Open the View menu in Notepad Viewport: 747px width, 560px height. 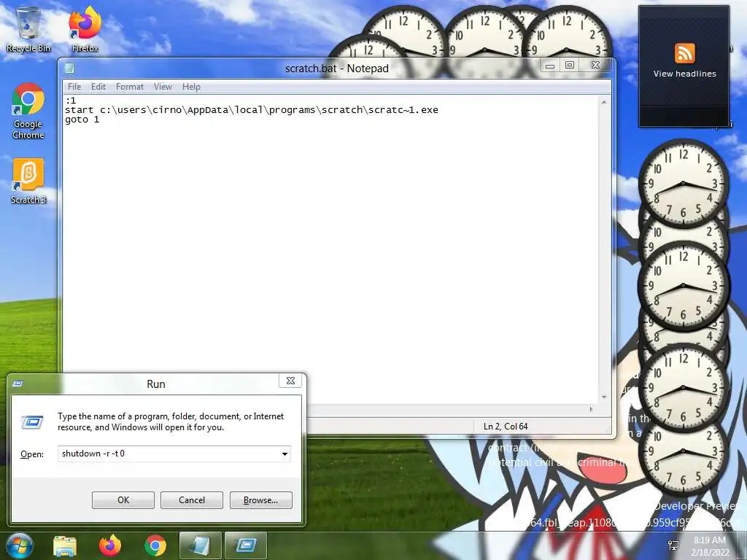pyautogui.click(x=163, y=87)
